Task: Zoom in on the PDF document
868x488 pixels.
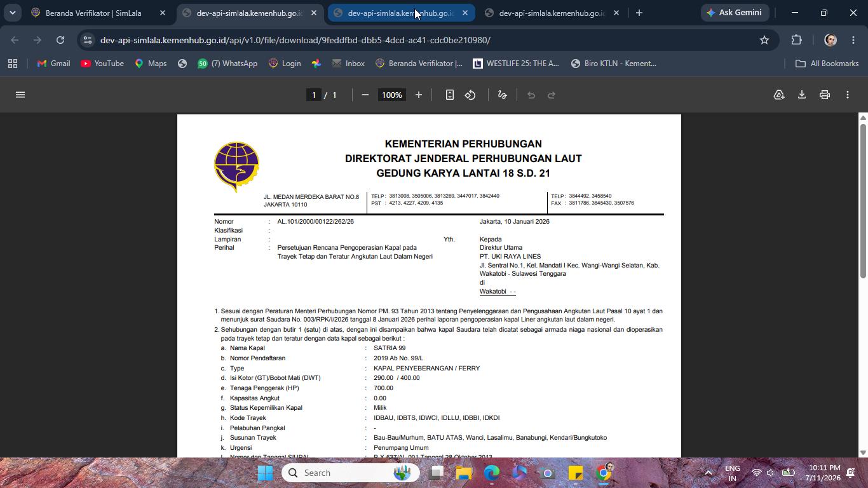Action: [x=419, y=95]
